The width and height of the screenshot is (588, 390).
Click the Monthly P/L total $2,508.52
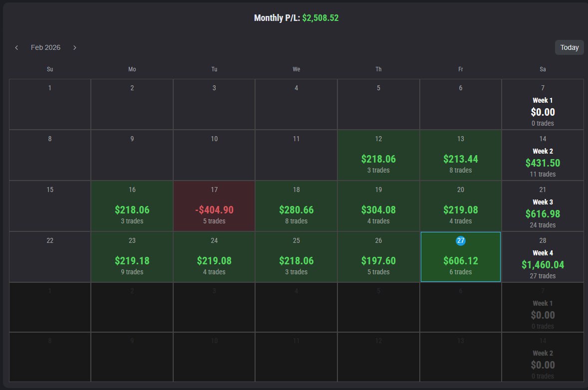tap(320, 17)
